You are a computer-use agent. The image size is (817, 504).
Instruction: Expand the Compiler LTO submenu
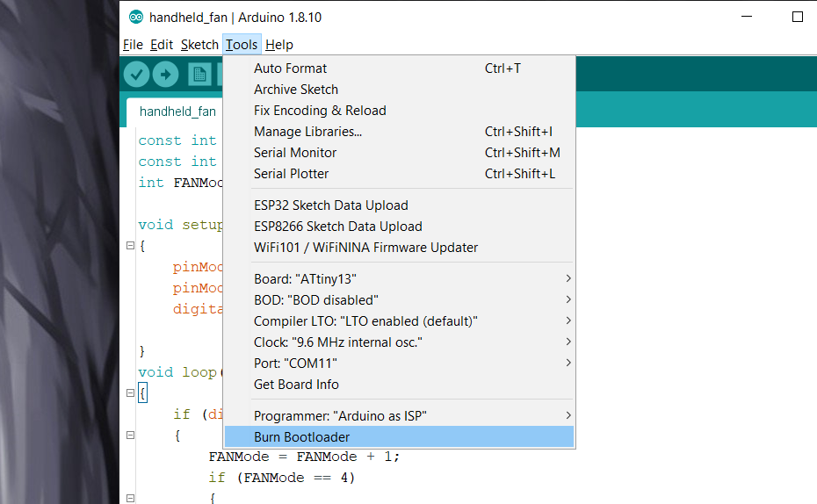click(400, 321)
